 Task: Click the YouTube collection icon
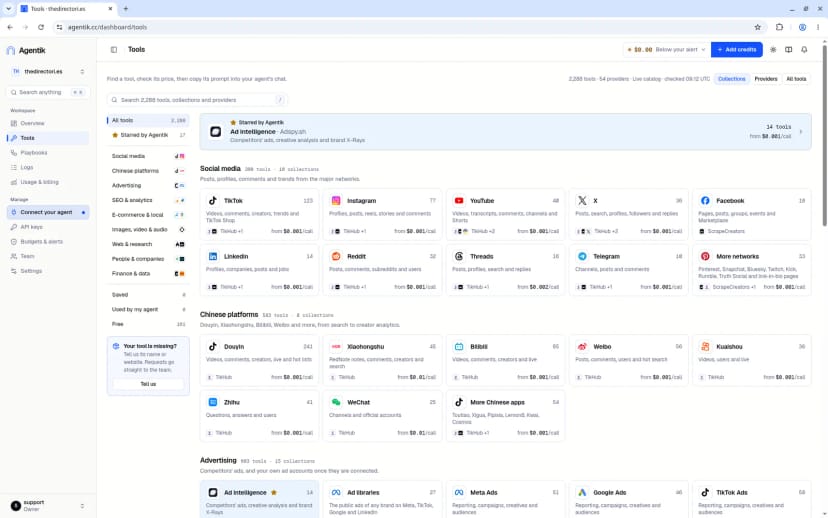click(459, 201)
